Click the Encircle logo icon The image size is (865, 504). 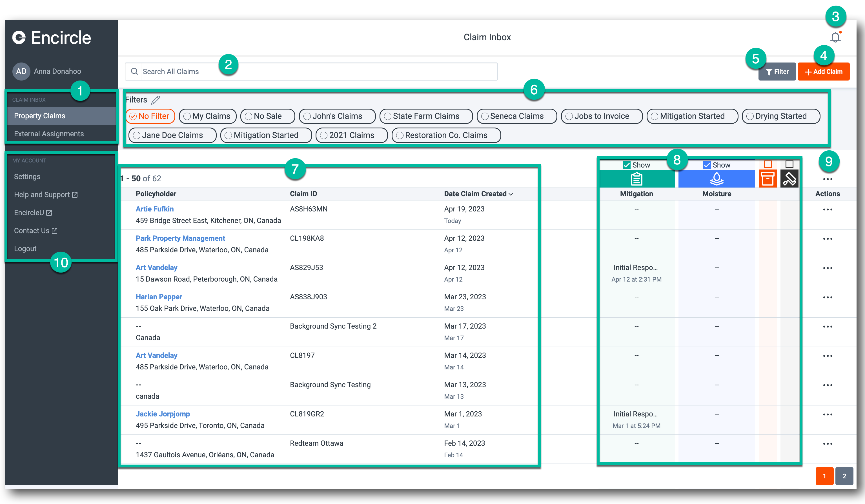[19, 38]
